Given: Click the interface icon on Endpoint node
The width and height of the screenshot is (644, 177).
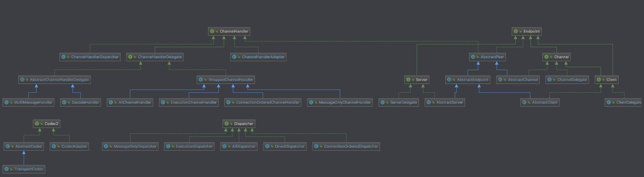Looking at the screenshot, I should pyautogui.click(x=516, y=31).
